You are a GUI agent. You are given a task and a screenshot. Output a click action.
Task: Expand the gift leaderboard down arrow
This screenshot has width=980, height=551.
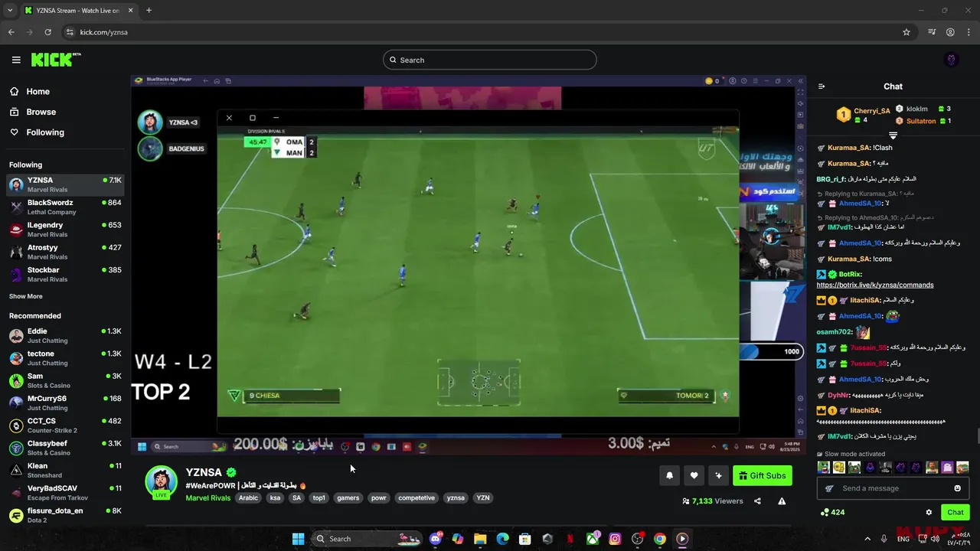pyautogui.click(x=893, y=135)
